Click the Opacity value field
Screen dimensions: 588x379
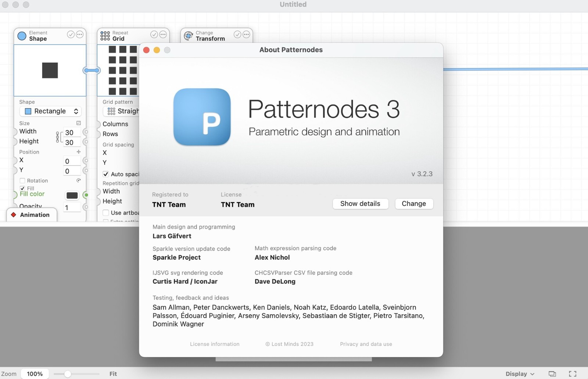72,208
